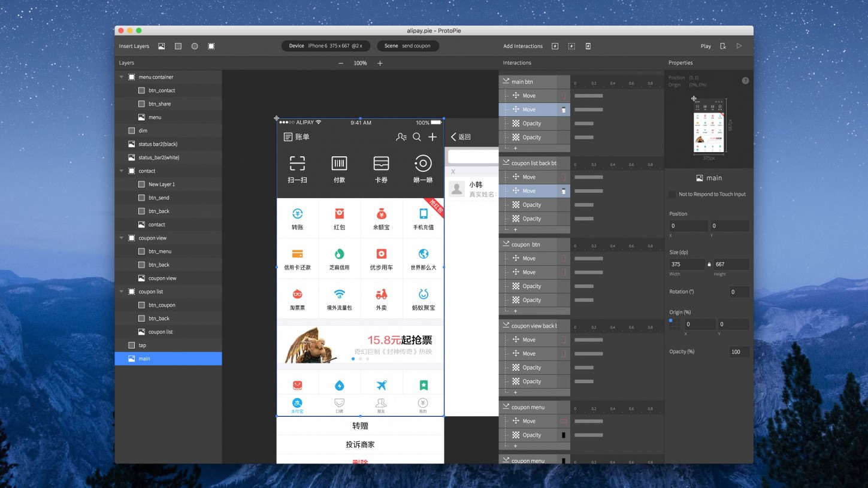
Task: Zoom out the canvas with the minus icon
Action: 341,63
